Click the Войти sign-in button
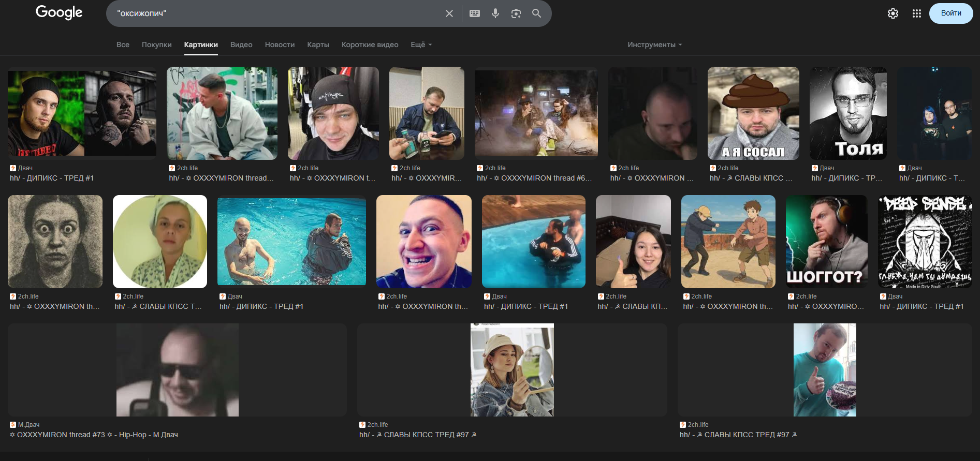Image resolution: width=980 pixels, height=461 pixels. click(950, 13)
